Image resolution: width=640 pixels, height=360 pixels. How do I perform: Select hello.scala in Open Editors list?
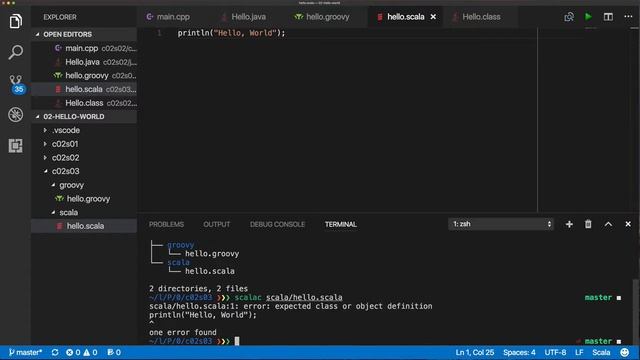point(84,89)
